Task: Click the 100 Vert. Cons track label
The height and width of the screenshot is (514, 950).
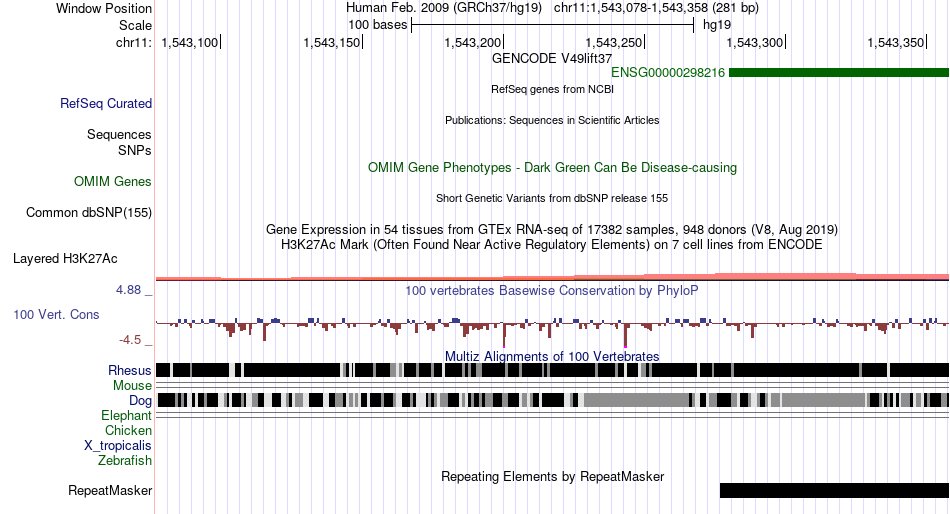Action: pos(56,315)
